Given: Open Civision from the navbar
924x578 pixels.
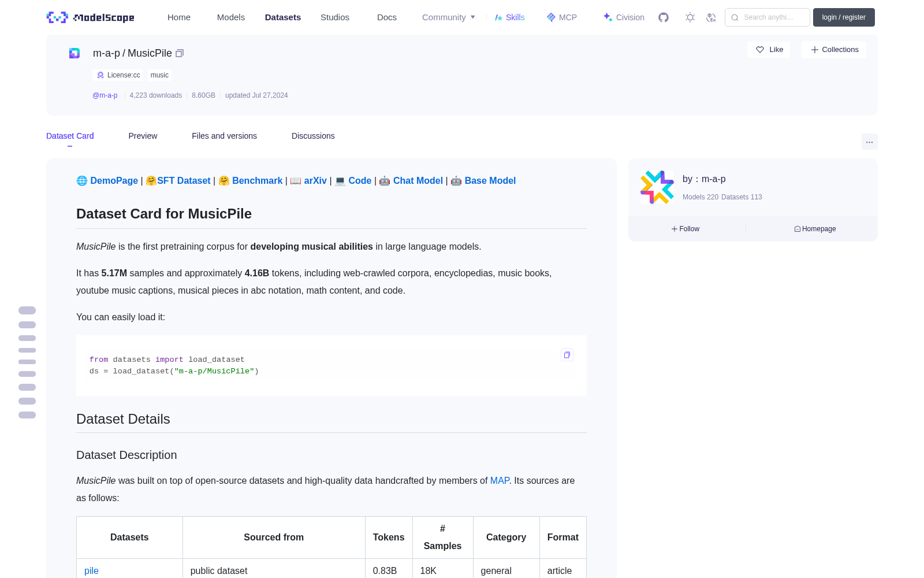Looking at the screenshot, I should coord(624,17).
